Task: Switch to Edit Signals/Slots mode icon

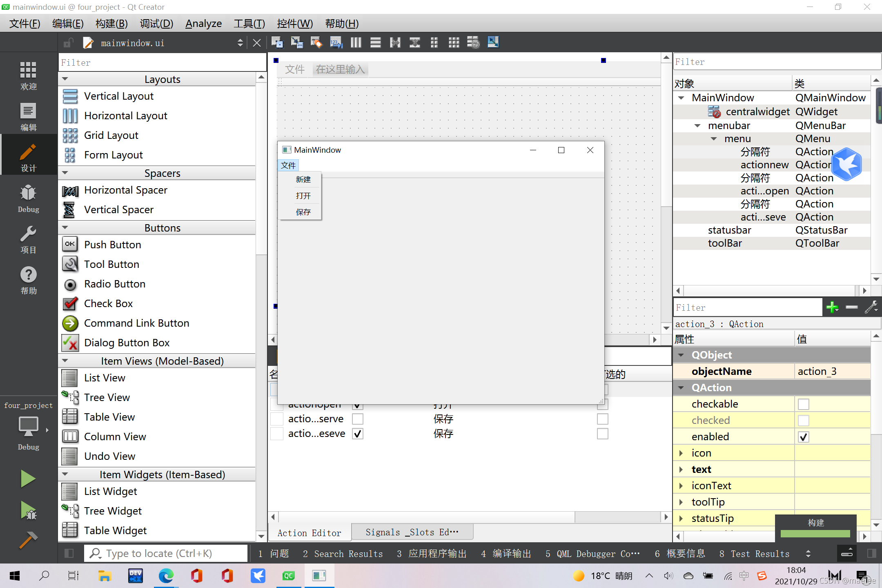Action: click(x=297, y=42)
